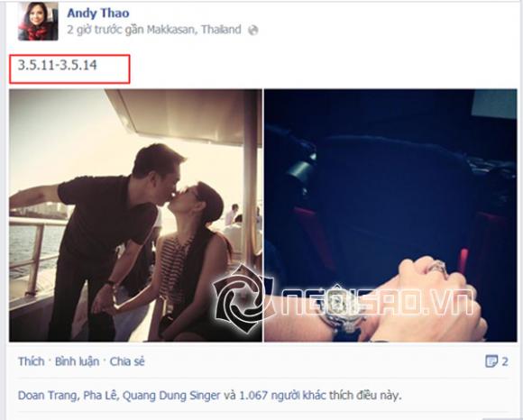Click the comment count number 2

pyautogui.click(x=505, y=361)
